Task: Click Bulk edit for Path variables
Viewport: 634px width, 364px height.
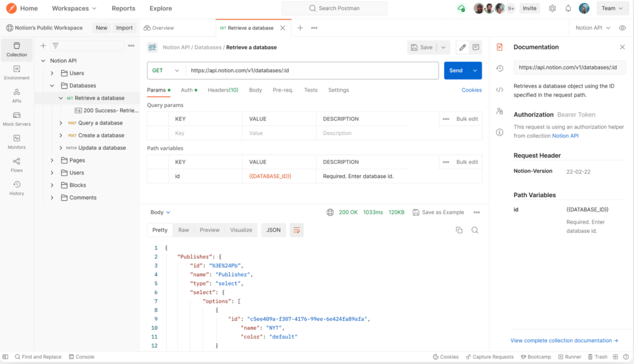Action: 467,162
